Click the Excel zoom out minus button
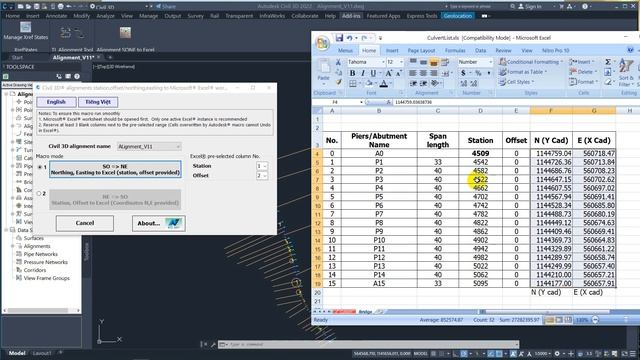The image size is (640, 360). click(x=595, y=320)
